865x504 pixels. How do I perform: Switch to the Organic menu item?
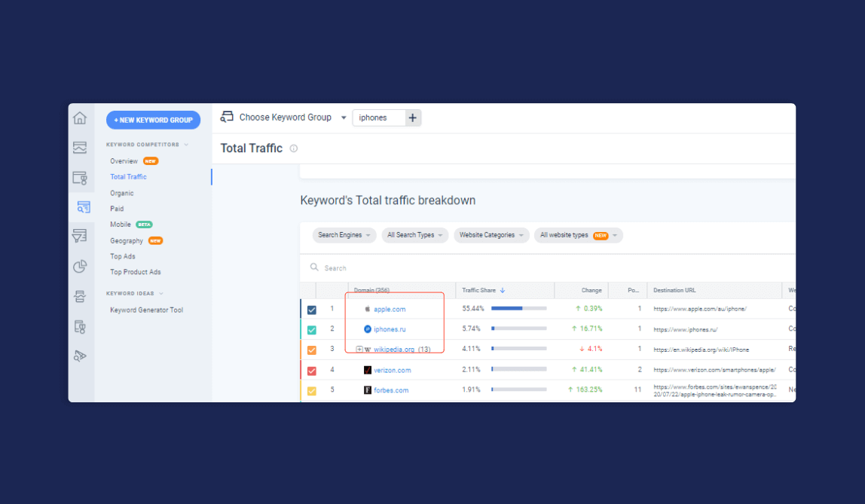coord(122,193)
